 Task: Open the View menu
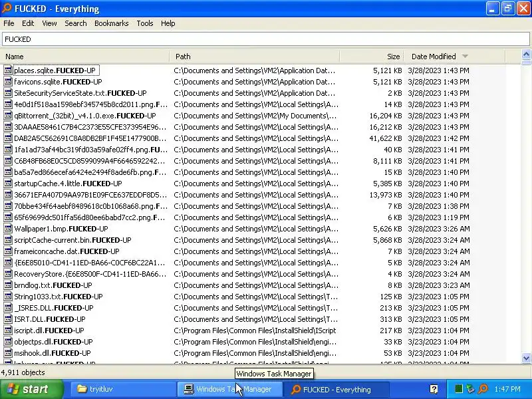coord(49,23)
